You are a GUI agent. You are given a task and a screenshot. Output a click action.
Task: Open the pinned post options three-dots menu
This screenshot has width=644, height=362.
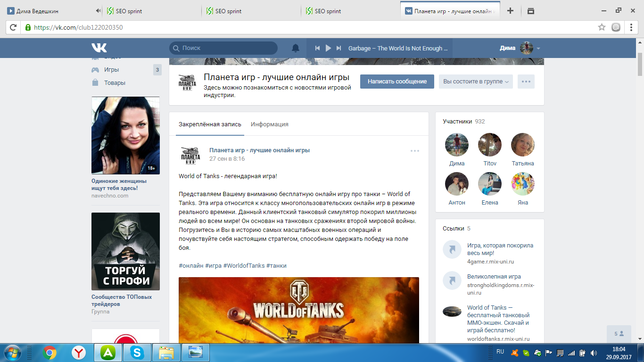tap(415, 151)
